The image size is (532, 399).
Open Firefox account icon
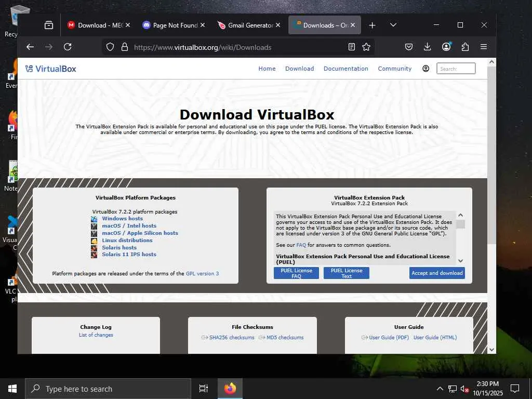point(446,47)
